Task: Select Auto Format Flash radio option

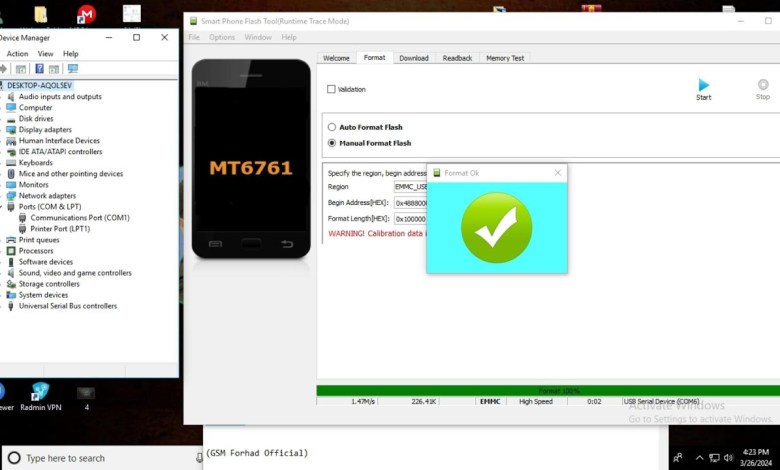Action: coord(332,127)
